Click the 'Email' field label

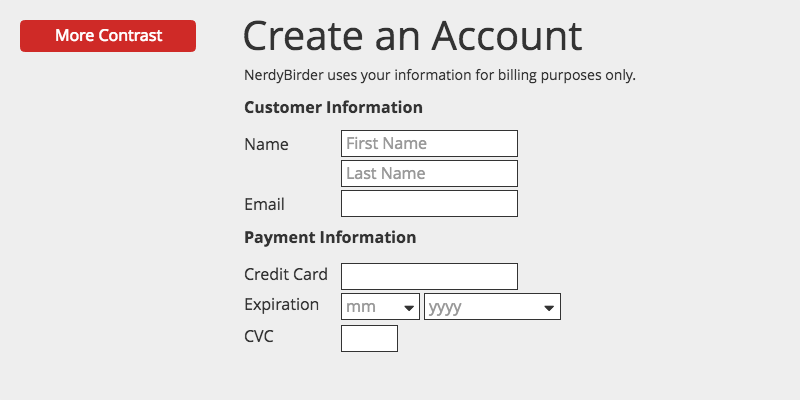click(264, 204)
